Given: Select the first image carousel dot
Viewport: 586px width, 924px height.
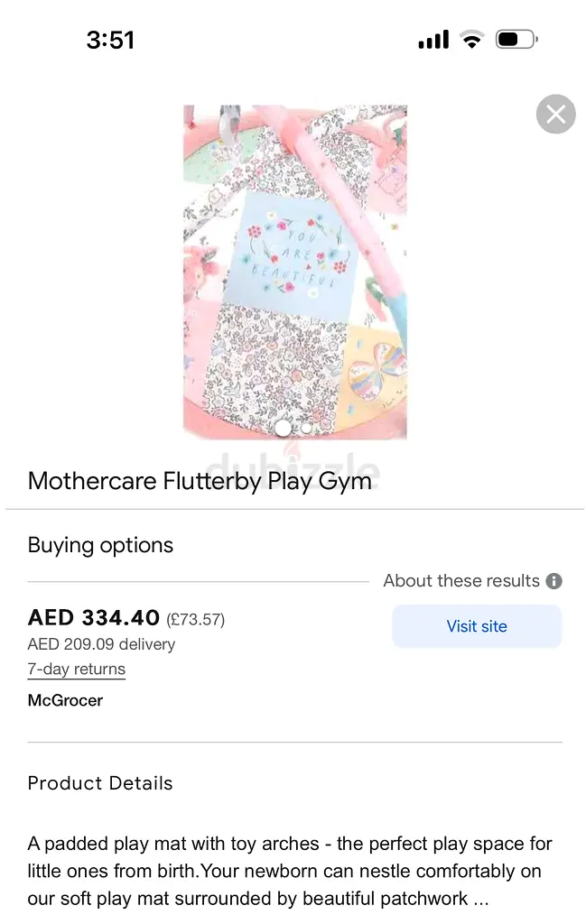Looking at the screenshot, I should point(283,430).
